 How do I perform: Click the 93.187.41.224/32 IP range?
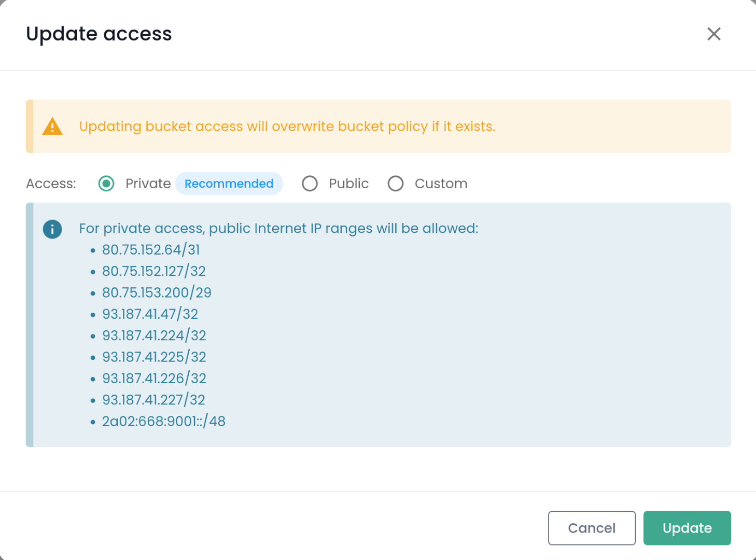click(154, 335)
